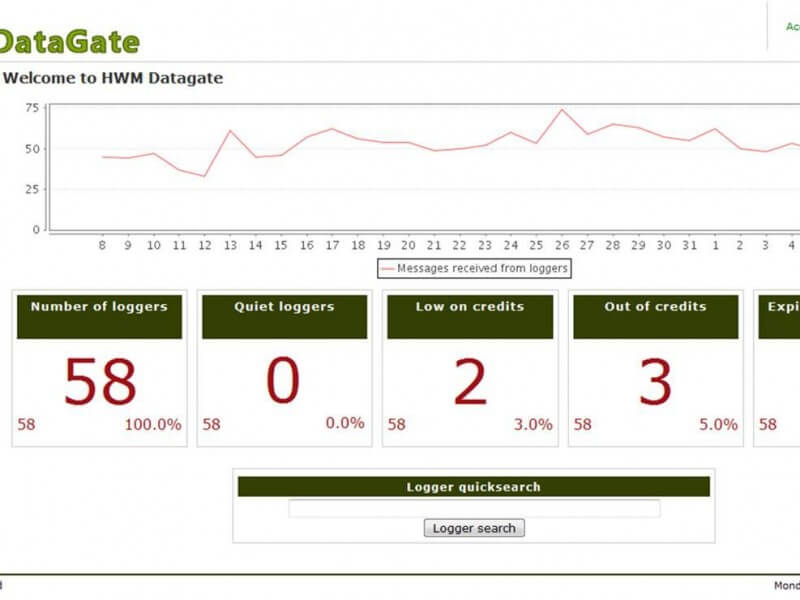This screenshot has width=800, height=600.
Task: Click the Logger quicksearch header bar
Action: coord(473,487)
